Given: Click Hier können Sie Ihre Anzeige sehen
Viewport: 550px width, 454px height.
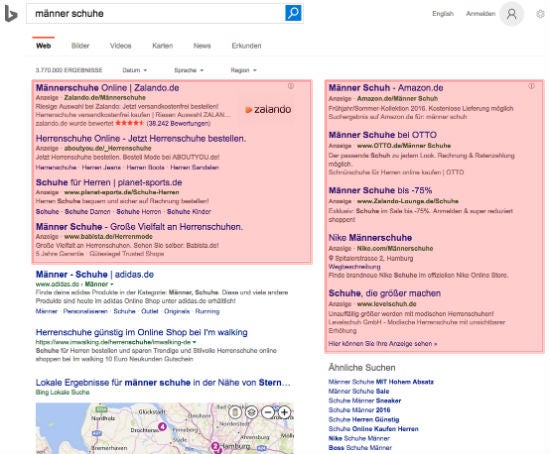Looking at the screenshot, I should (383, 343).
